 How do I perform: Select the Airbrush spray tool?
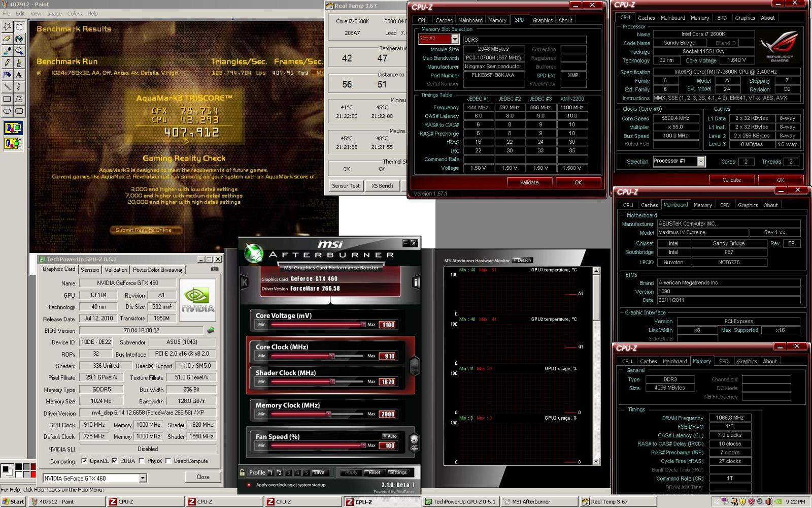(x=7, y=75)
